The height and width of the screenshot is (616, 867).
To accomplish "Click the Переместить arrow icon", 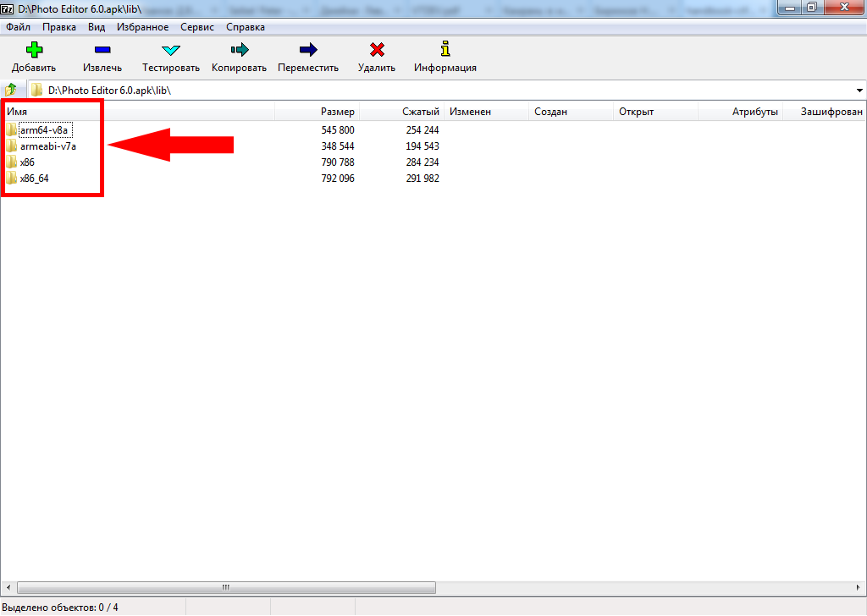I will (x=308, y=50).
